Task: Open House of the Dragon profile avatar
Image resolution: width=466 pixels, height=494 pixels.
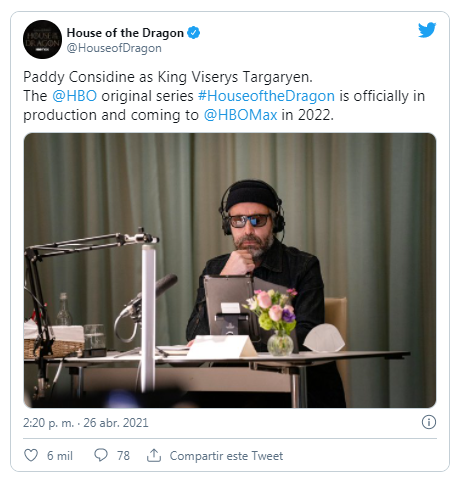Action: click(42, 39)
